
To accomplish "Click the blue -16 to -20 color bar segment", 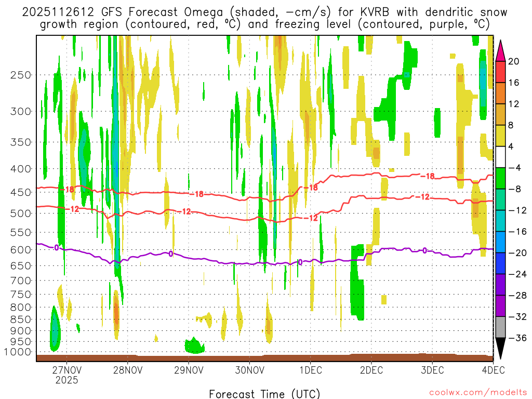I will tap(500, 242).
